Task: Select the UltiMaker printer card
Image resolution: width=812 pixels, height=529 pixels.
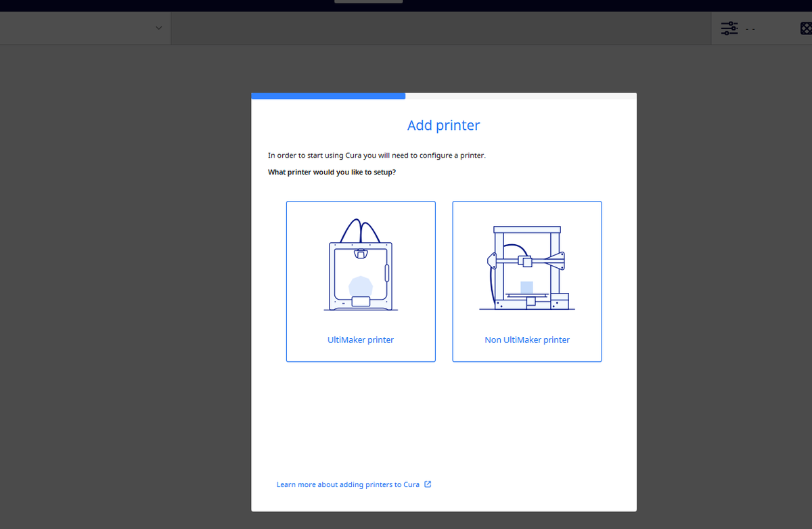Action: [x=361, y=281]
